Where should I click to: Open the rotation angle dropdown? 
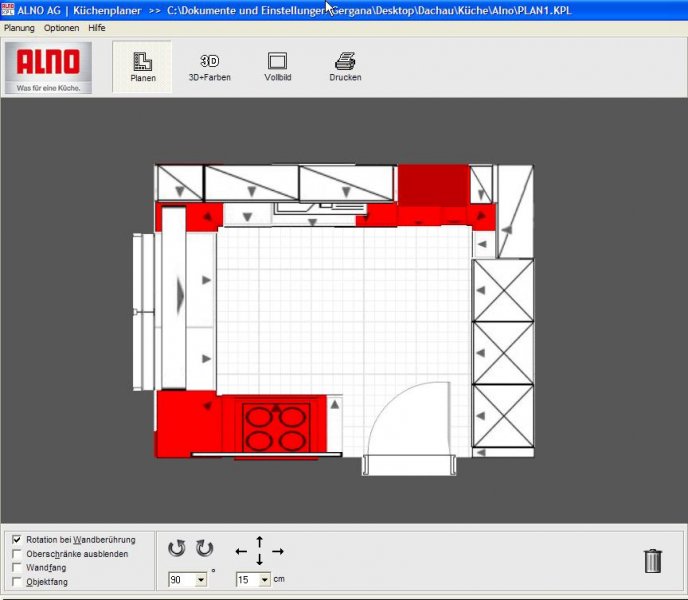point(201,579)
